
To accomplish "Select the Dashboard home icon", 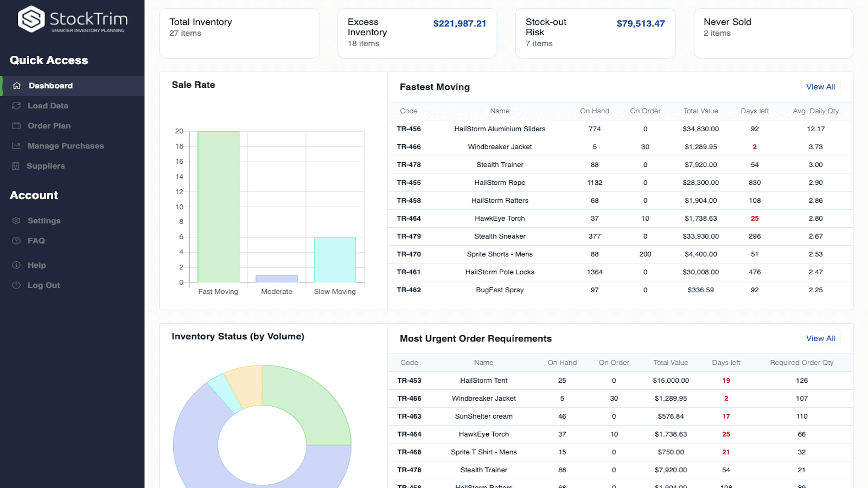I will (x=16, y=85).
